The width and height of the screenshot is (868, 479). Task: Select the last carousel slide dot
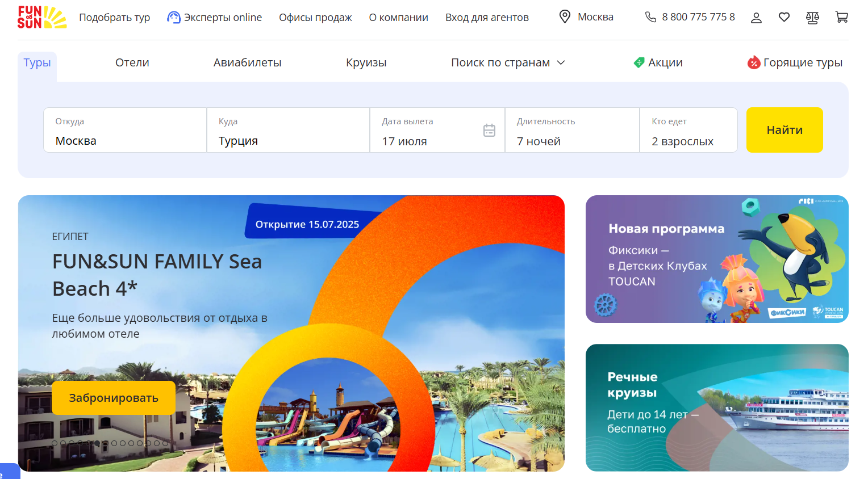165,443
